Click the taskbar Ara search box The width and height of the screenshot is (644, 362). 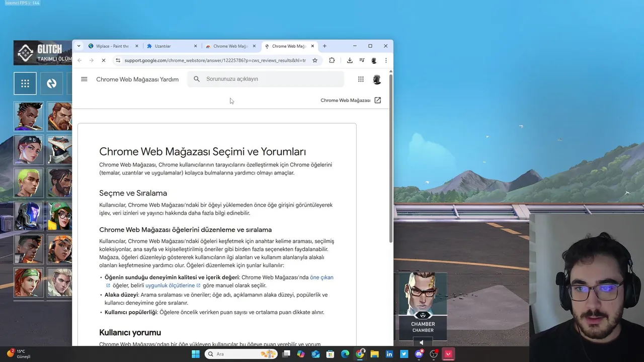[x=241, y=354]
